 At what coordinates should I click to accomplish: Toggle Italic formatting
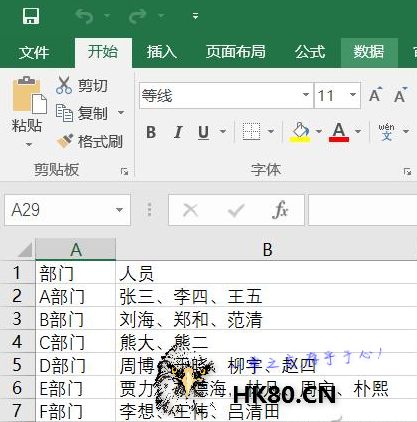(178, 132)
